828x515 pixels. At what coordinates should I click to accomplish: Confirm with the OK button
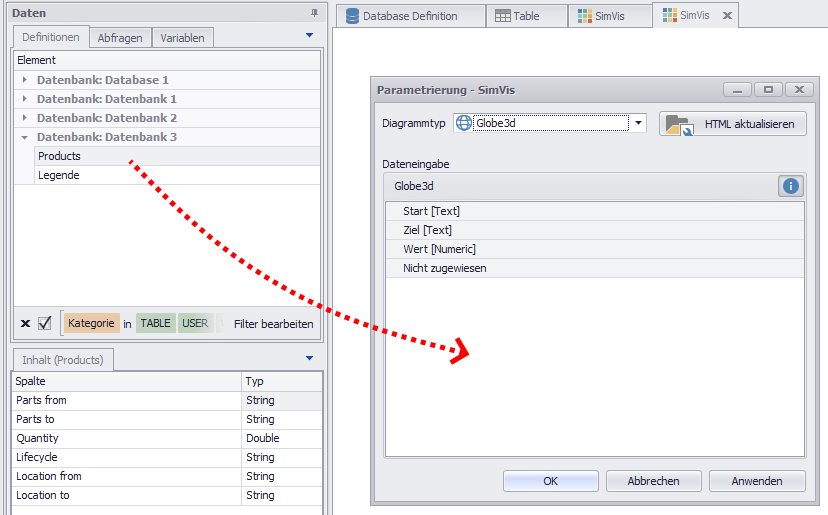[x=550, y=481]
